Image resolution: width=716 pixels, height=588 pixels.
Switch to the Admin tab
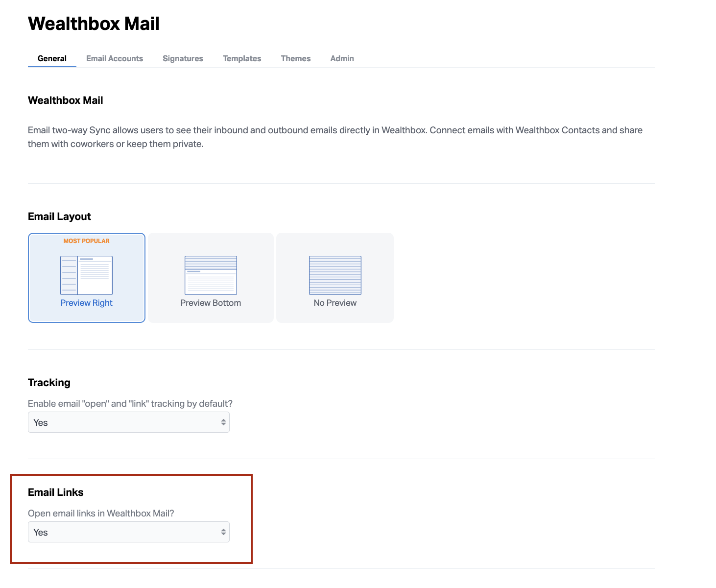[342, 58]
